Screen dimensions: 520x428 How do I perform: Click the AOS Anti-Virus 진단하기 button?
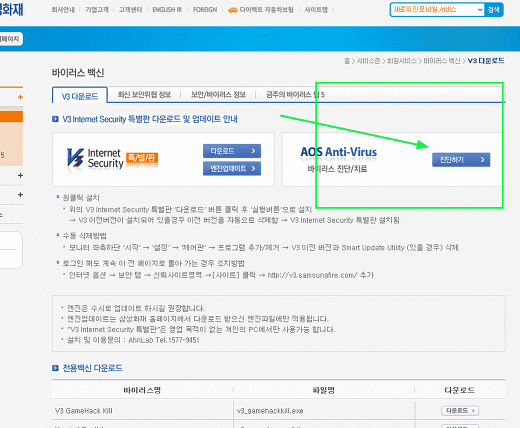point(461,160)
